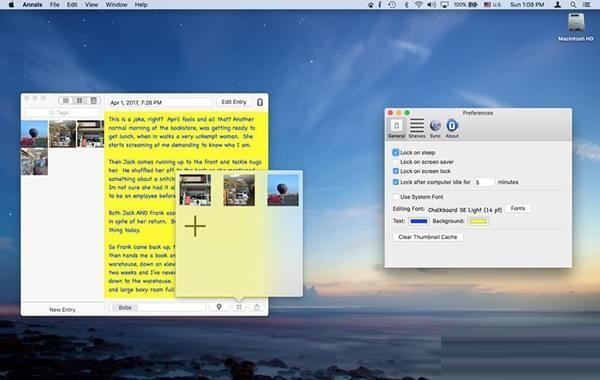This screenshot has width=600, height=380.
Task: Open Spotlight search
Action: (x=573, y=5)
